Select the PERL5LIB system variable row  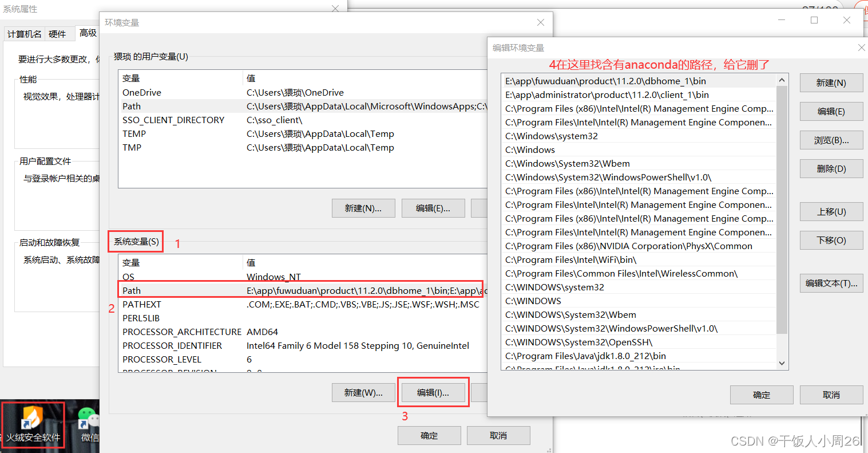pyautogui.click(x=303, y=318)
